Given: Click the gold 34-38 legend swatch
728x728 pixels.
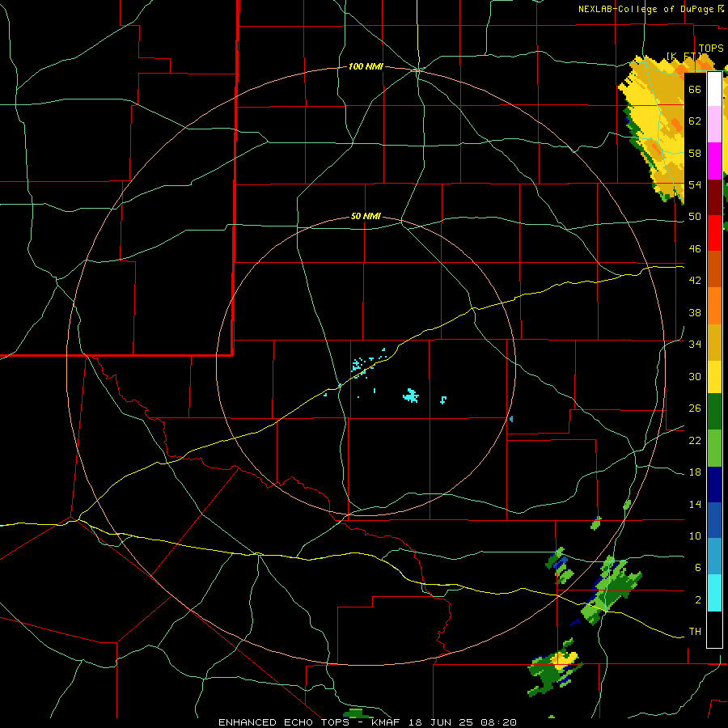Looking at the screenshot, I should pos(714,342).
